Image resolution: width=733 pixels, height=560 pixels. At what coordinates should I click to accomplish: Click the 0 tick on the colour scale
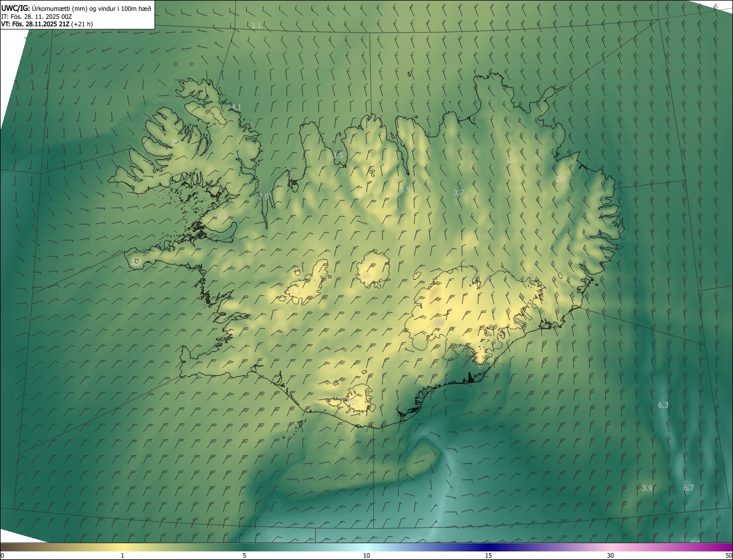[x=2, y=555]
